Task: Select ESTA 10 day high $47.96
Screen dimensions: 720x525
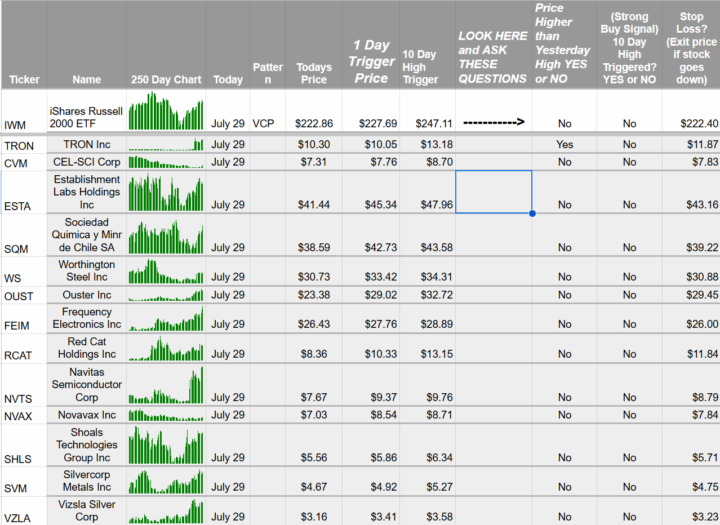Action: (x=437, y=204)
